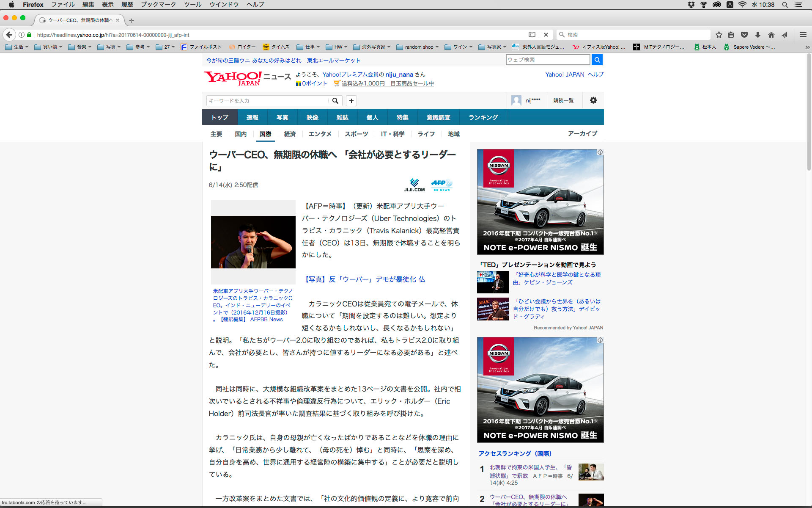Click the Travis Kalanick article photo
The image size is (812, 508).
tap(253, 242)
